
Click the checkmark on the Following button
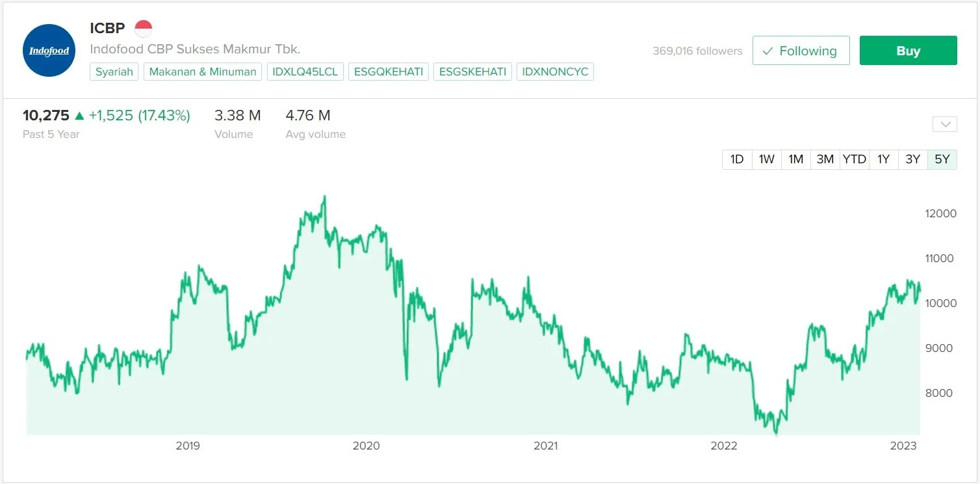pos(768,50)
